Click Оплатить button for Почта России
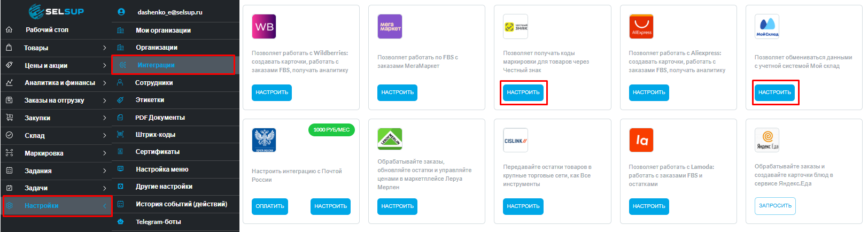This screenshot has height=232, width=868. (270, 206)
